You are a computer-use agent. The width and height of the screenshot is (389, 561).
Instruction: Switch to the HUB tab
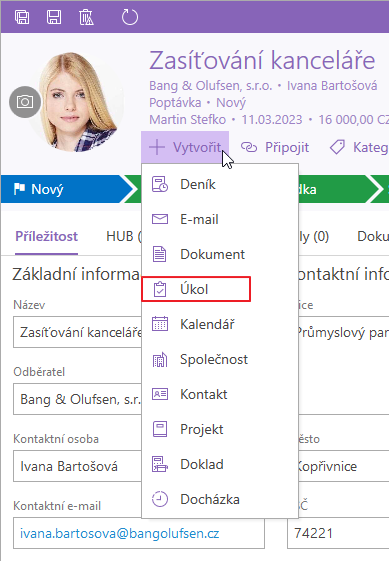pos(123,236)
